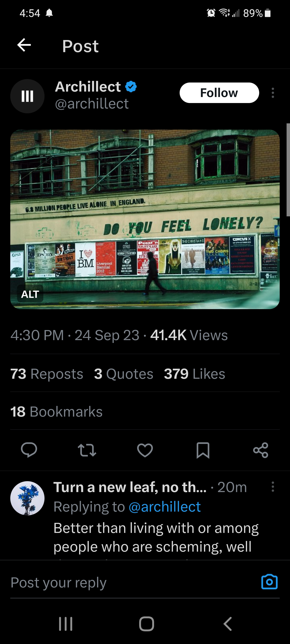Viewport: 290px width, 644px height.
Task: Tap Android recent apps navigation button
Action: point(66,624)
